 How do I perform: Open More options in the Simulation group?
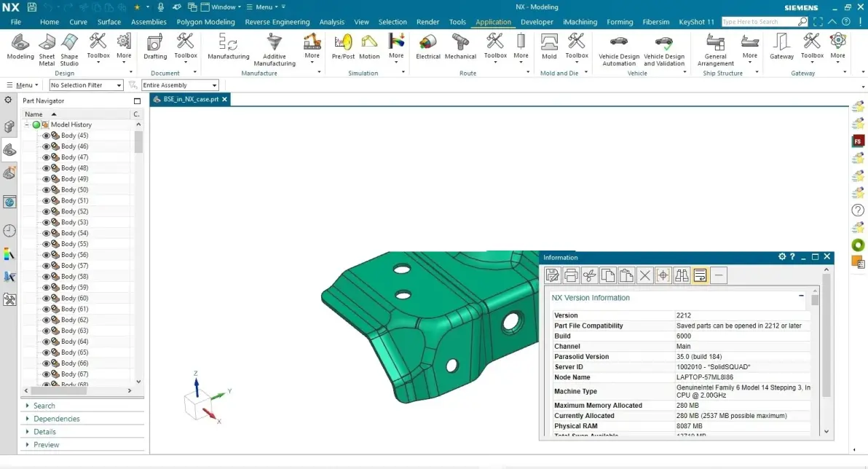(x=396, y=47)
